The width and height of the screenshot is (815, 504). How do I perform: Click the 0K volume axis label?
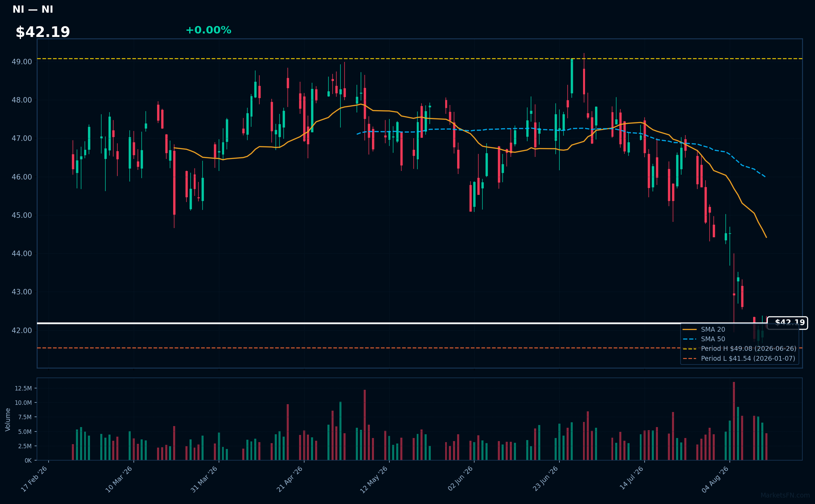coord(28,461)
